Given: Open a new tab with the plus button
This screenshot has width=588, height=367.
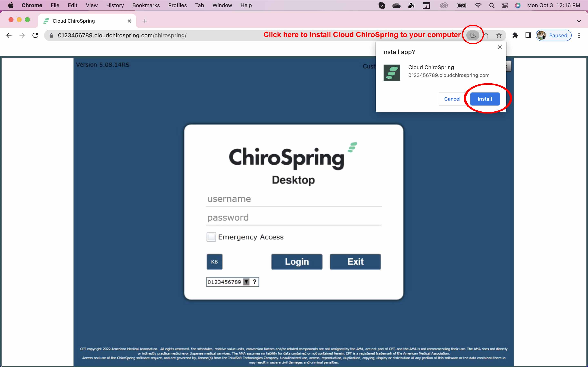Looking at the screenshot, I should 145,21.
